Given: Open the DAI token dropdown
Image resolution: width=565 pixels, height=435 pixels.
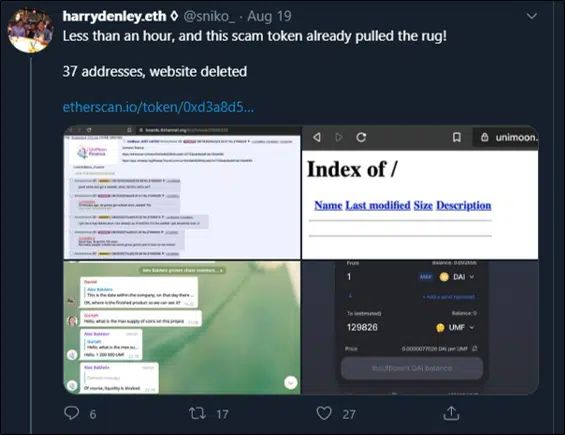Looking at the screenshot, I should (457, 277).
